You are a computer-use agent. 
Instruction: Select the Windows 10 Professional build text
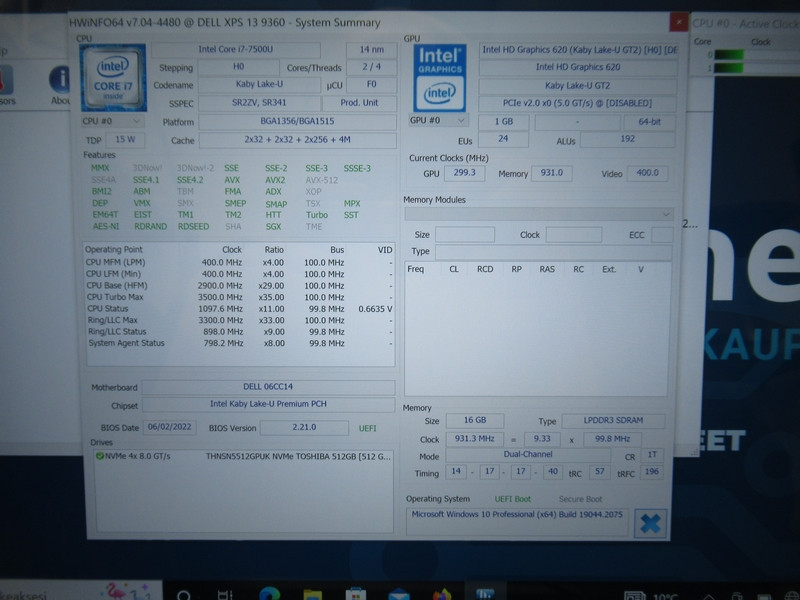(x=517, y=514)
